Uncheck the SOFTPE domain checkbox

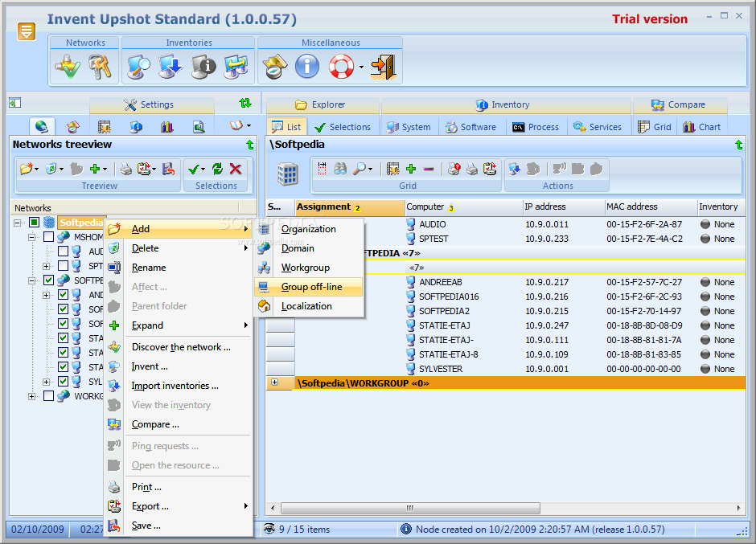[x=48, y=280]
